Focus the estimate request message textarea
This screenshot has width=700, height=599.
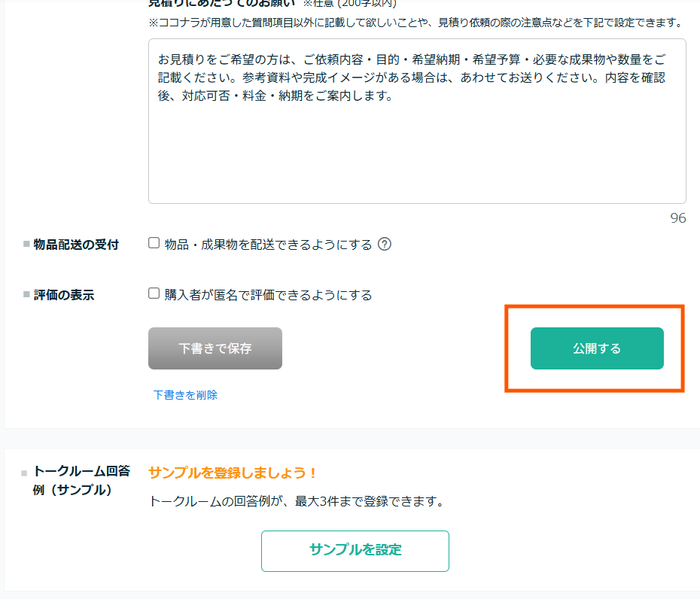(417, 121)
